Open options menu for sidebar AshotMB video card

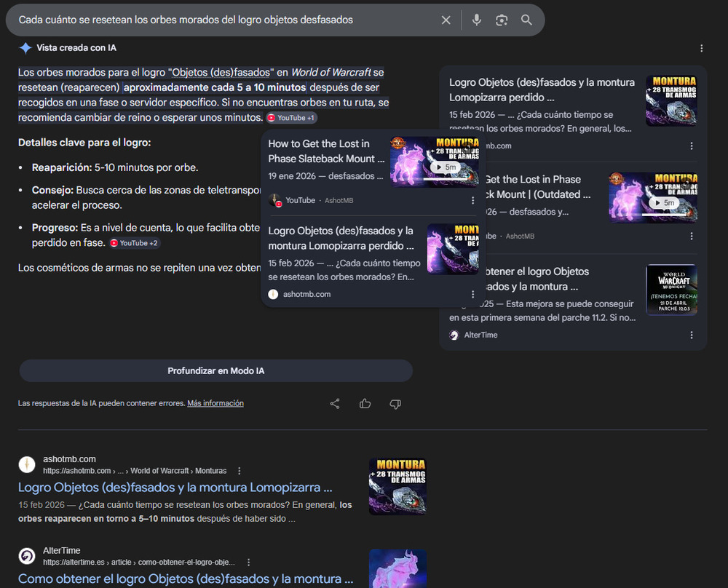692,237
